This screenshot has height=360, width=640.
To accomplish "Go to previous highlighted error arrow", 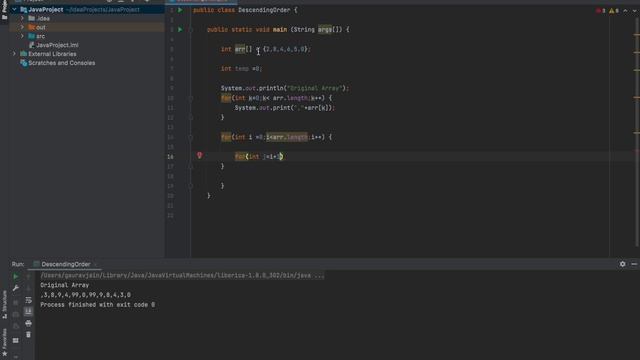I will point(625,11).
